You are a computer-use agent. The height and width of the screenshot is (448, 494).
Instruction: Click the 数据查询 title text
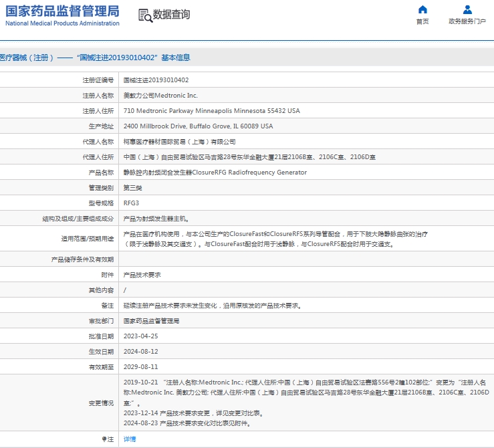(x=171, y=14)
